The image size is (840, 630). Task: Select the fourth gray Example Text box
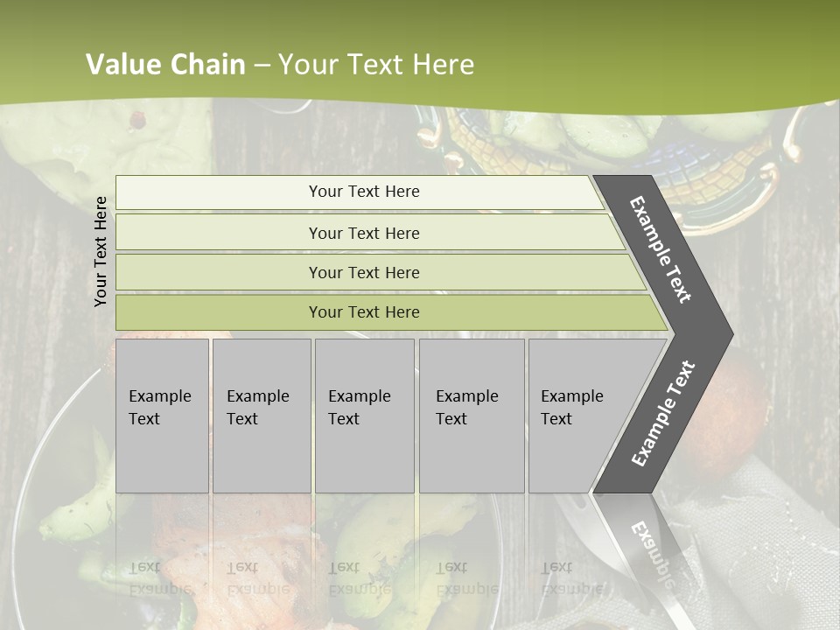pyautogui.click(x=471, y=416)
